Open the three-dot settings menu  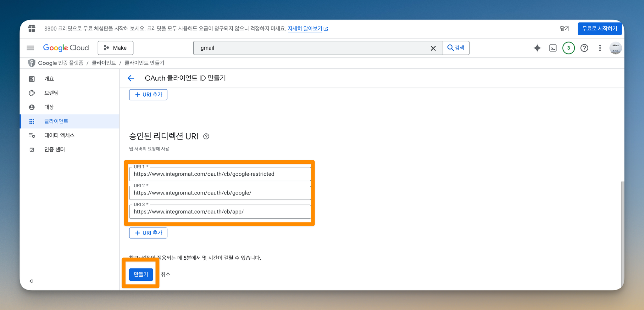[x=600, y=48]
